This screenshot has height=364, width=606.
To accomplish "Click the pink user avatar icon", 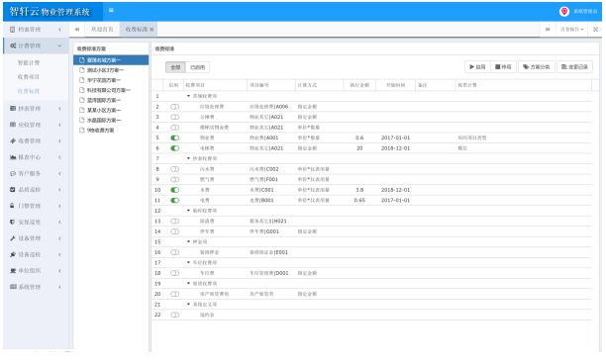I will [563, 12].
